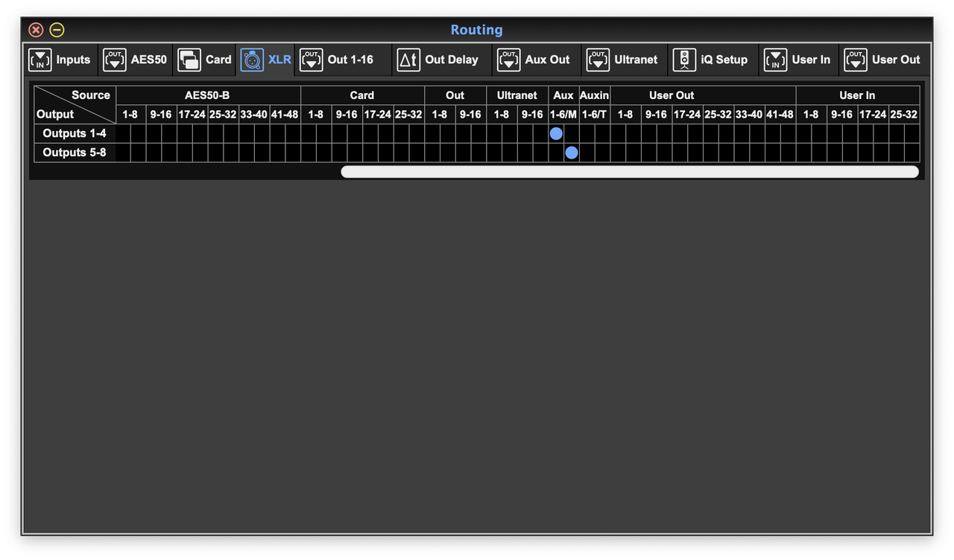This screenshot has height=560, width=954.
Task: Select the Outputs 1-4 row label
Action: point(74,133)
